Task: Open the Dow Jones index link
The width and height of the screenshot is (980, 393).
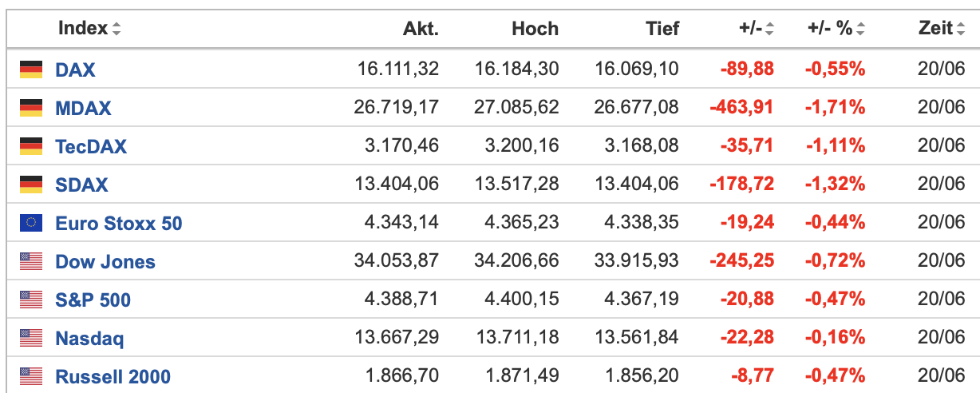Action: tap(105, 261)
